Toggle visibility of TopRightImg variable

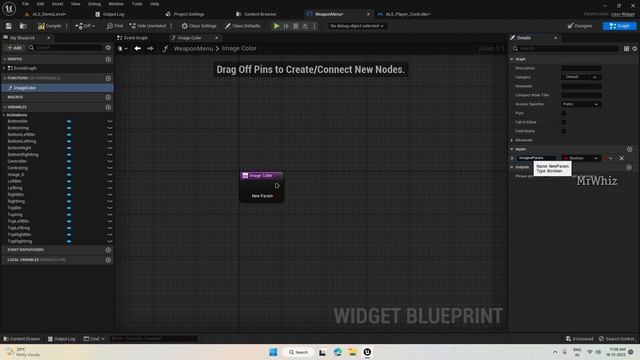109,242
